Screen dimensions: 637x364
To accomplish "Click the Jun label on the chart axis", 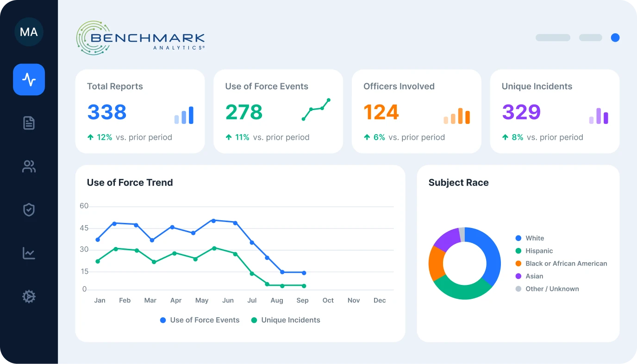I will (228, 301).
